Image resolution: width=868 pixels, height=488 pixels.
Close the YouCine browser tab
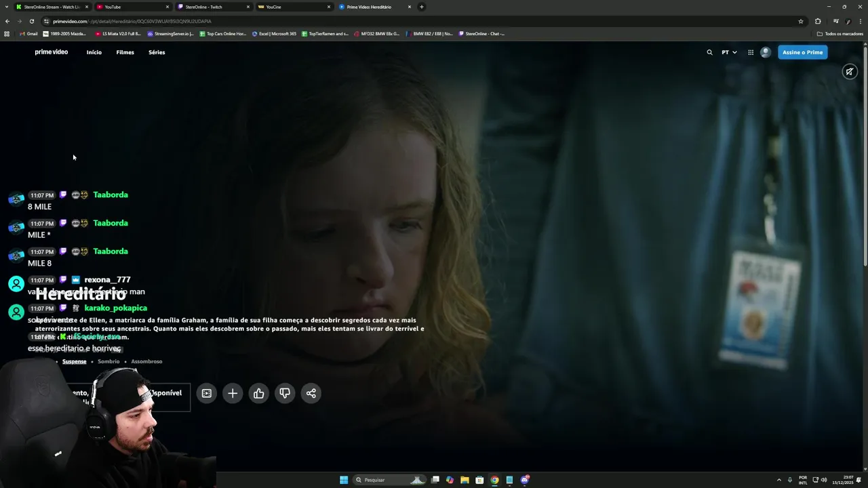tap(329, 7)
